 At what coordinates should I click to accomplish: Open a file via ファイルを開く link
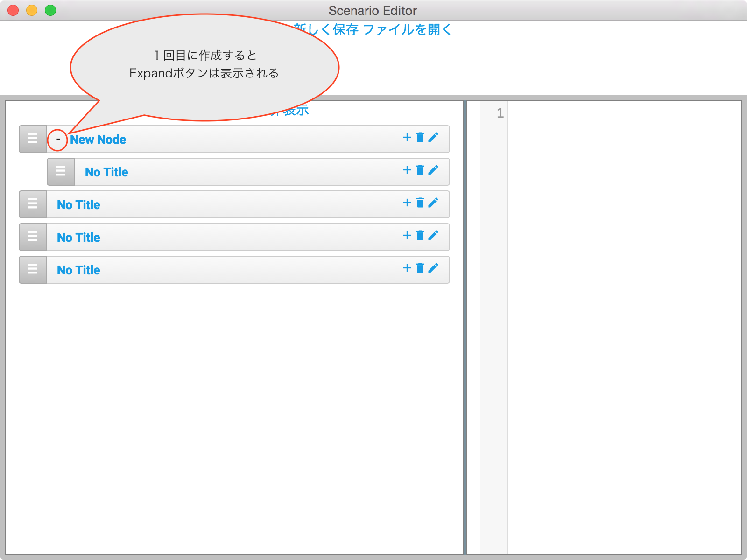[x=407, y=30]
